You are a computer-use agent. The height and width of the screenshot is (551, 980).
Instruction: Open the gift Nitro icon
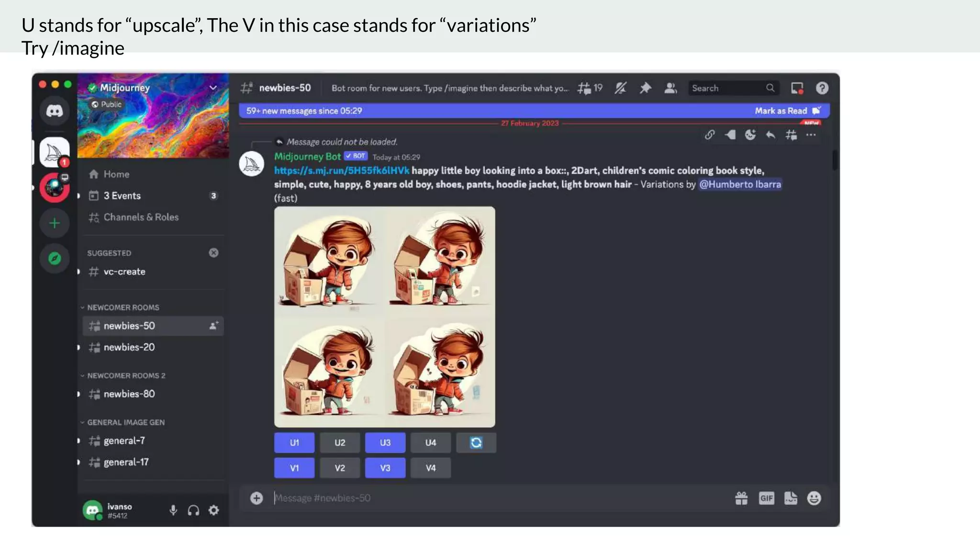coord(741,498)
